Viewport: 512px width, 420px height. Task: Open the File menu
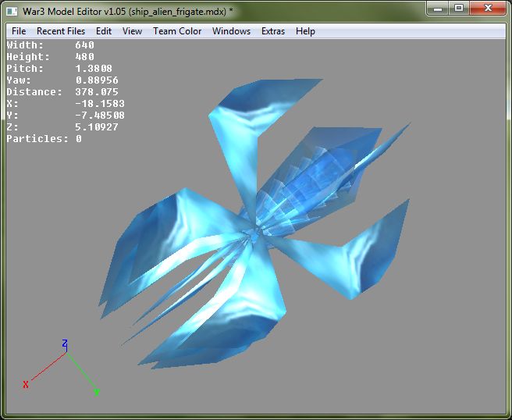19,31
